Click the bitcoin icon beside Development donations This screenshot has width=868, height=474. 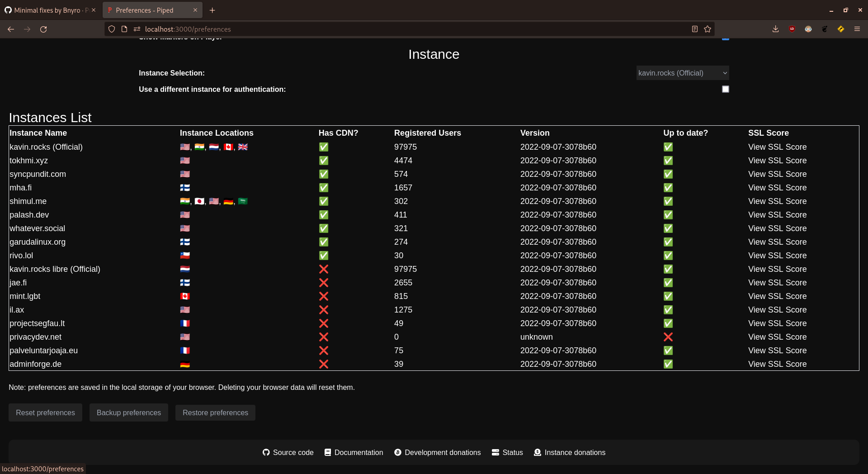click(398, 452)
